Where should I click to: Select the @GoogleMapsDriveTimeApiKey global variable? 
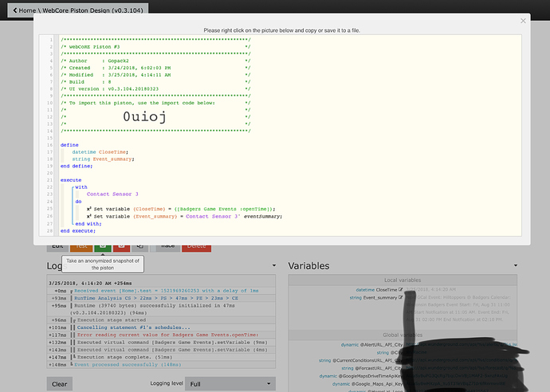[x=371, y=376]
